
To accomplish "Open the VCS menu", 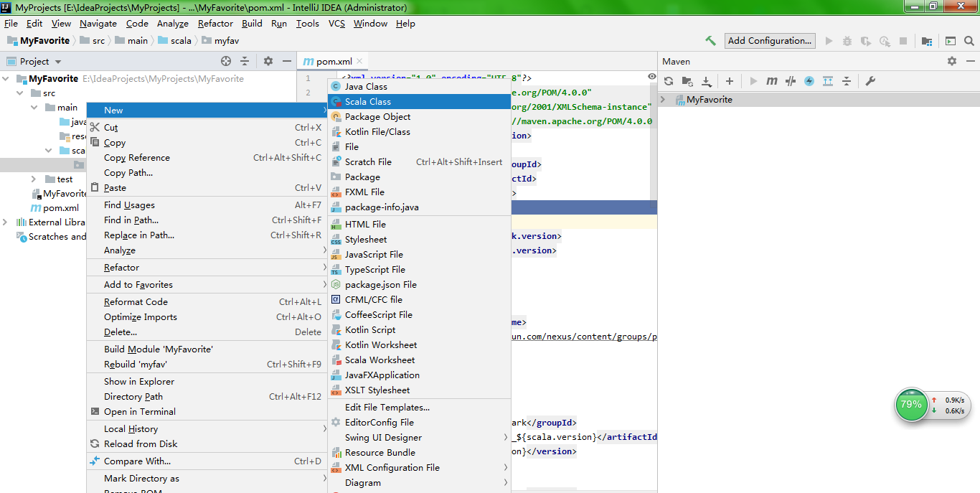I will click(336, 24).
